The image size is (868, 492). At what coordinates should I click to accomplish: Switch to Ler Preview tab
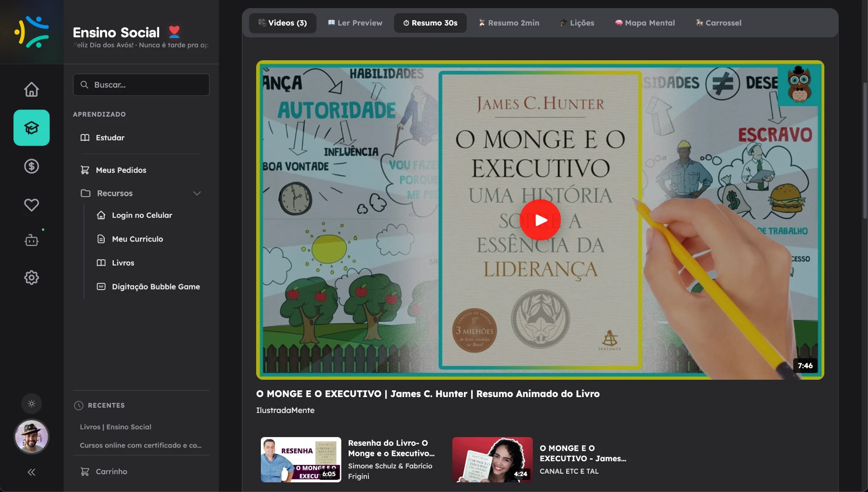click(x=355, y=23)
